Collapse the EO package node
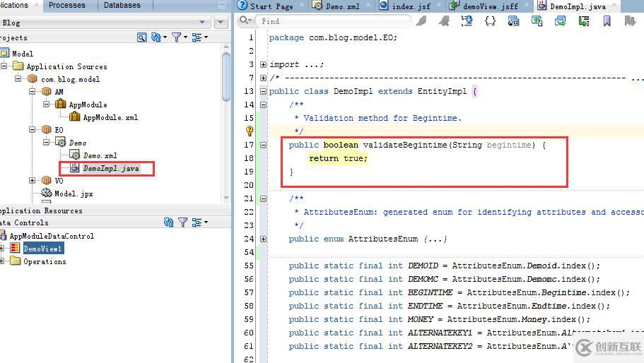Image resolution: width=644 pixels, height=363 pixels. [32, 129]
